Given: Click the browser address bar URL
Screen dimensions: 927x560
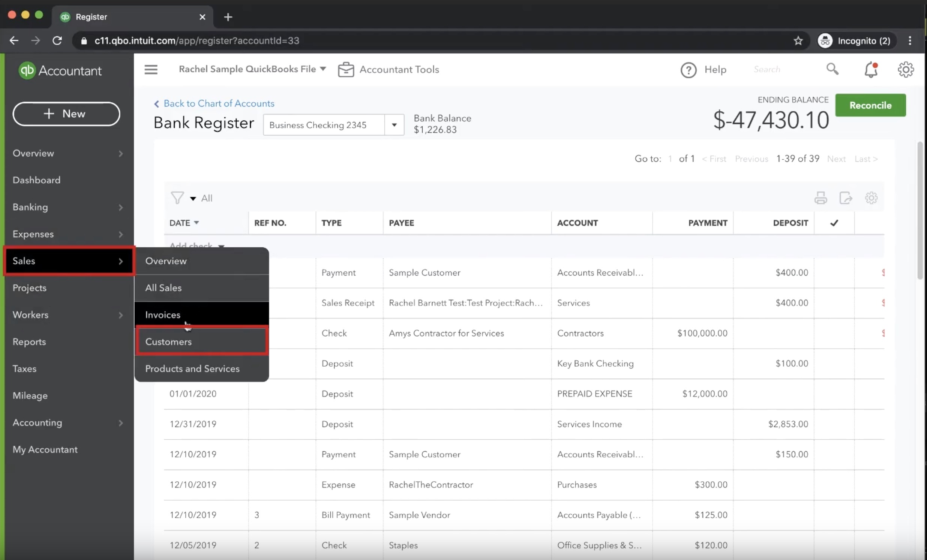Looking at the screenshot, I should tap(197, 40).
